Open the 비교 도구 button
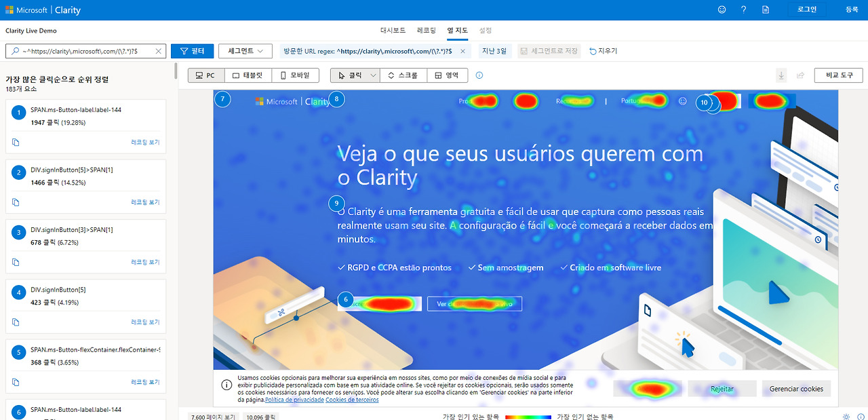868x420 pixels. point(839,75)
